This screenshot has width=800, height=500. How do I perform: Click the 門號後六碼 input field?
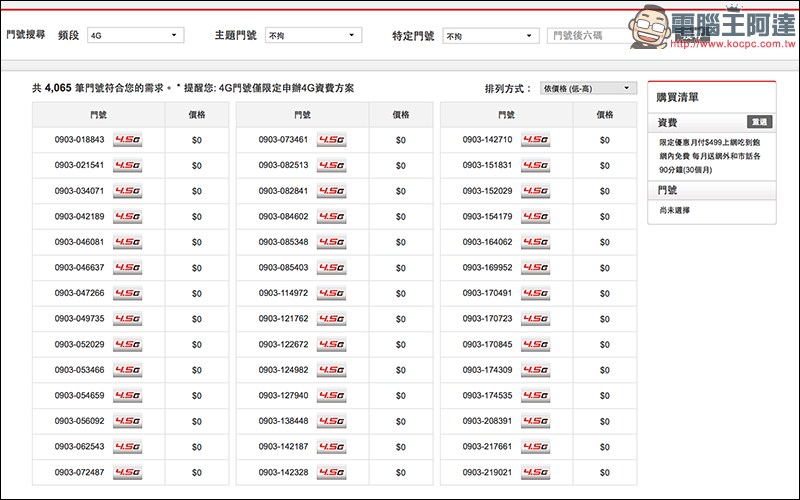pyautogui.click(x=588, y=36)
